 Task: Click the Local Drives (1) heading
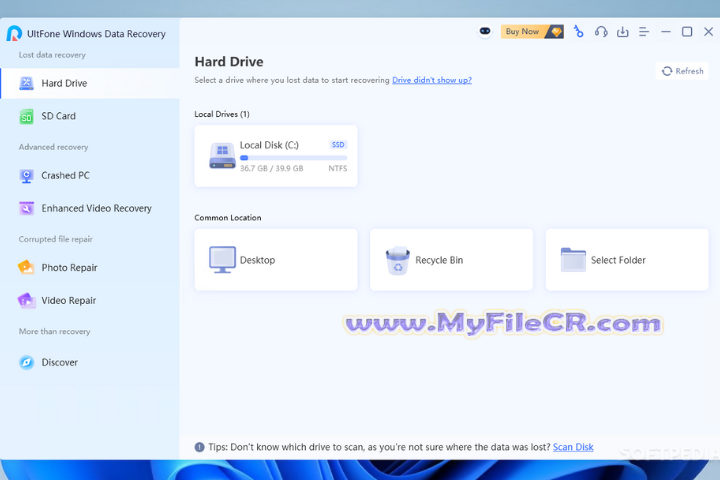click(222, 114)
